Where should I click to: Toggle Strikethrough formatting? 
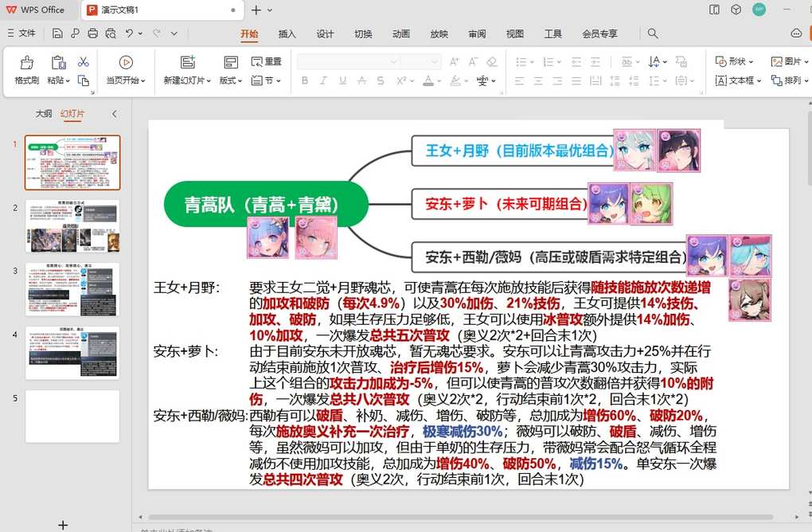(361, 80)
